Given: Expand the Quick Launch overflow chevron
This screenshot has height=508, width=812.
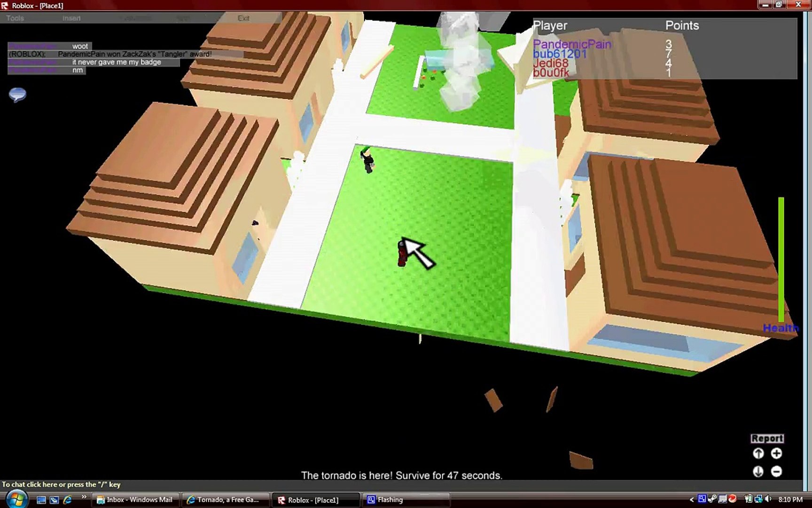Looking at the screenshot, I should click(x=84, y=497).
